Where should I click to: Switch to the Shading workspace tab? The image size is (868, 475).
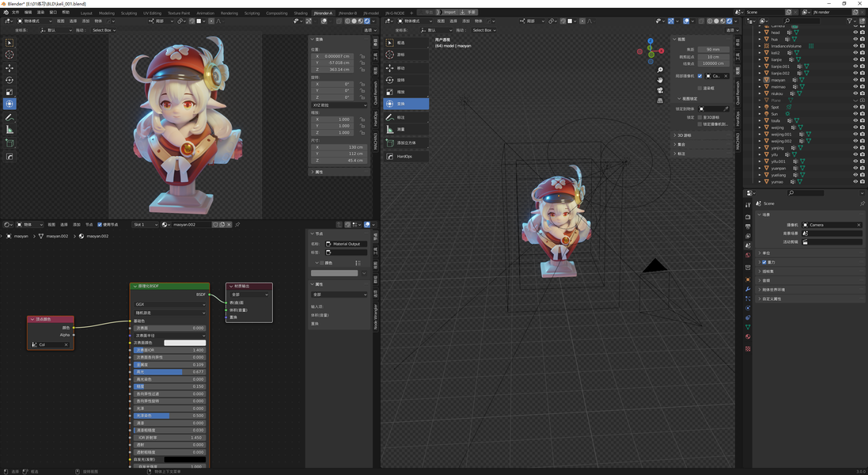point(301,13)
